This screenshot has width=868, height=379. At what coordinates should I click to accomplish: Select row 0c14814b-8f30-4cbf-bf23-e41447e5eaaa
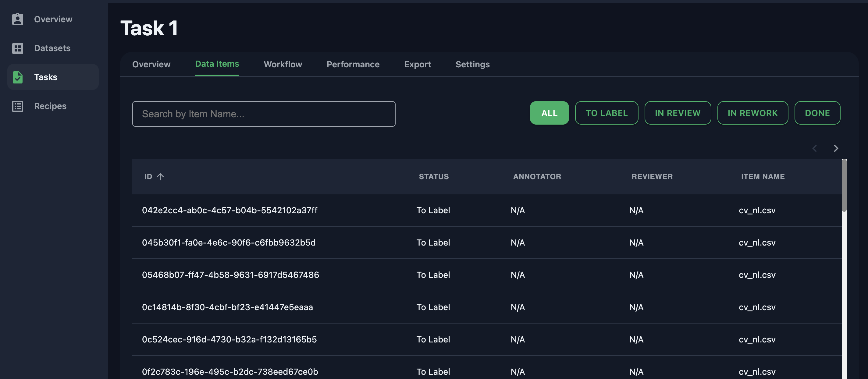(x=486, y=307)
